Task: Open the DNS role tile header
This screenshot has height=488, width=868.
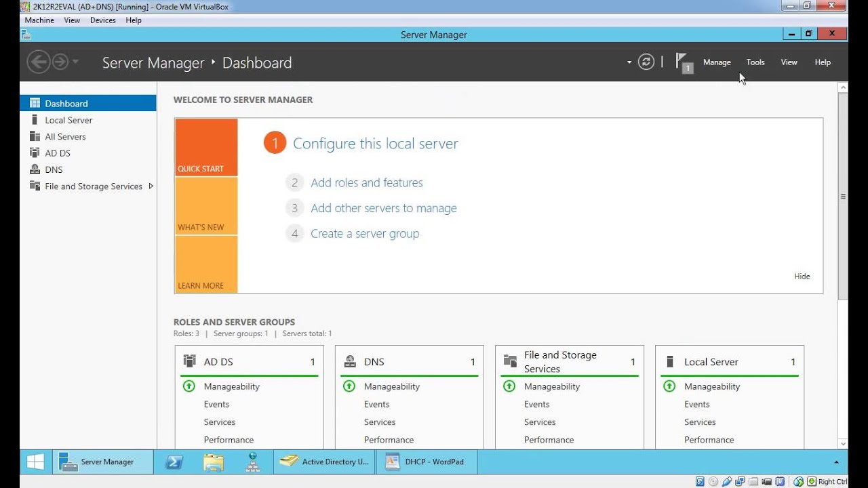Action: click(409, 362)
